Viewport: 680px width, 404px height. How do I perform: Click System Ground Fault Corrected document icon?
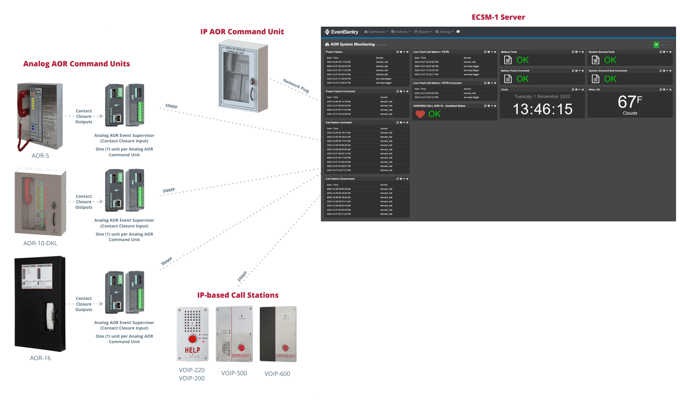click(x=595, y=78)
